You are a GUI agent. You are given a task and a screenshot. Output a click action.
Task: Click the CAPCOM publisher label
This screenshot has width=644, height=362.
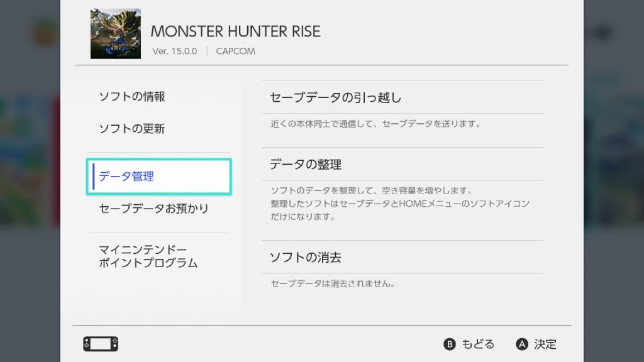(x=235, y=51)
